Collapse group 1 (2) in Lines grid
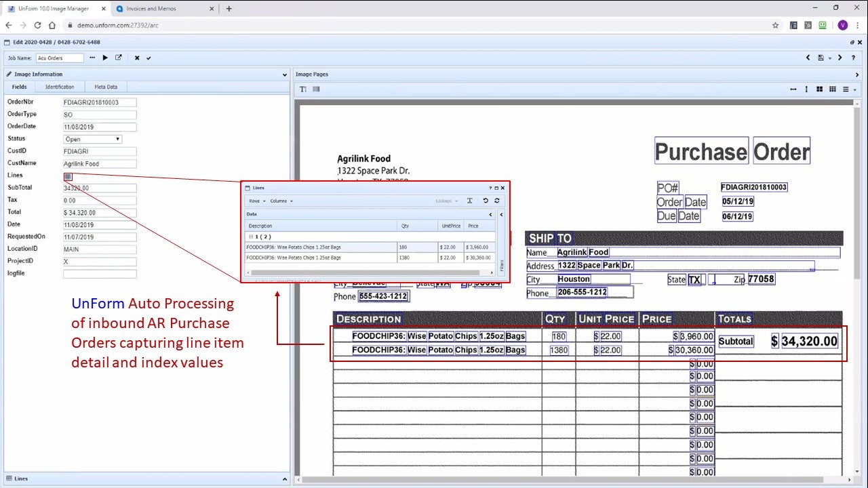 [x=251, y=237]
